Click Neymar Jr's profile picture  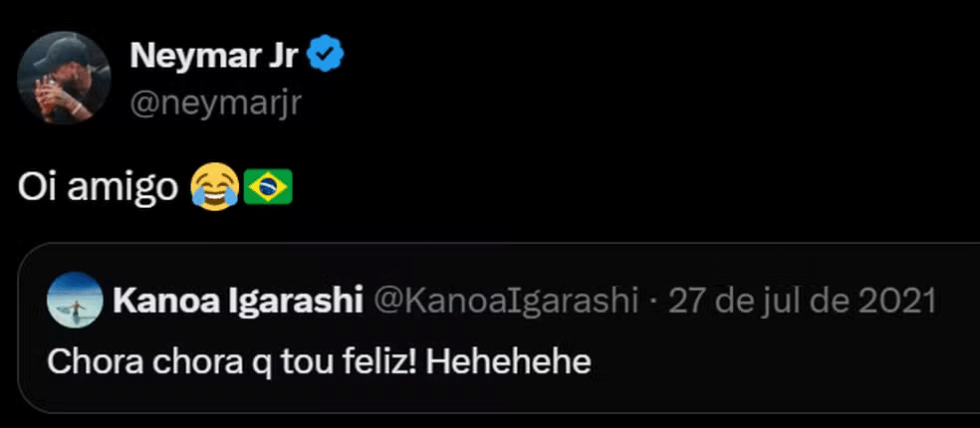[63, 78]
